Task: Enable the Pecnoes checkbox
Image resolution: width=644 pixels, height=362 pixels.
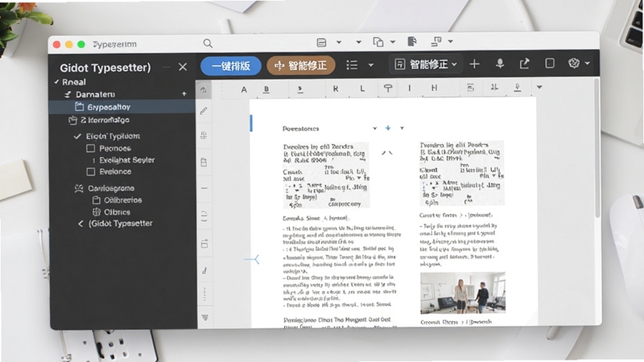Action: (91, 148)
